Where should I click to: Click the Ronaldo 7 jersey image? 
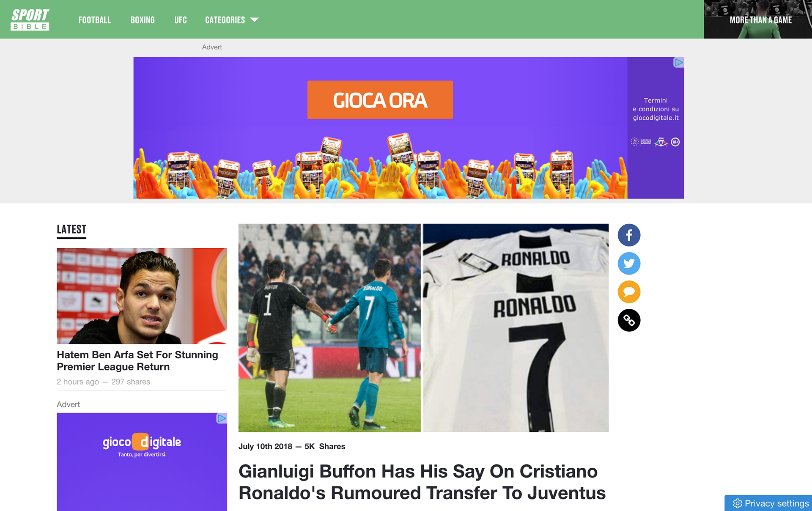point(516,328)
